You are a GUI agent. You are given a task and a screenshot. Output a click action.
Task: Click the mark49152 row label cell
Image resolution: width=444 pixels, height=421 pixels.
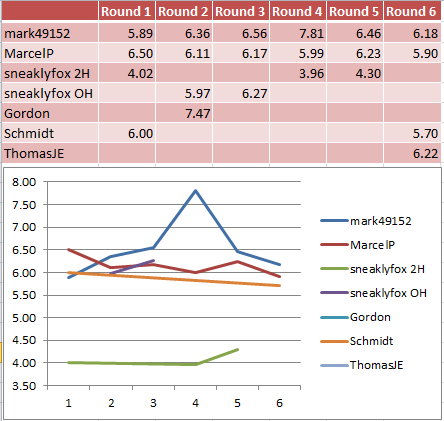(50, 33)
